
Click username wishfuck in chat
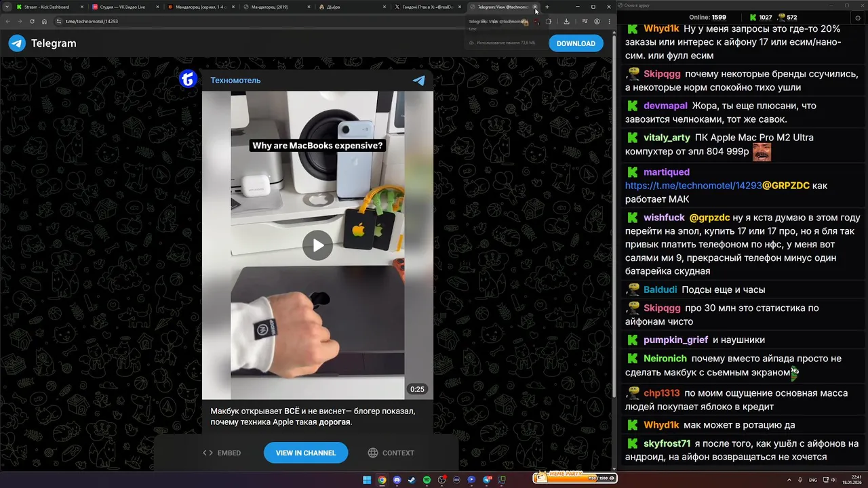(x=665, y=218)
